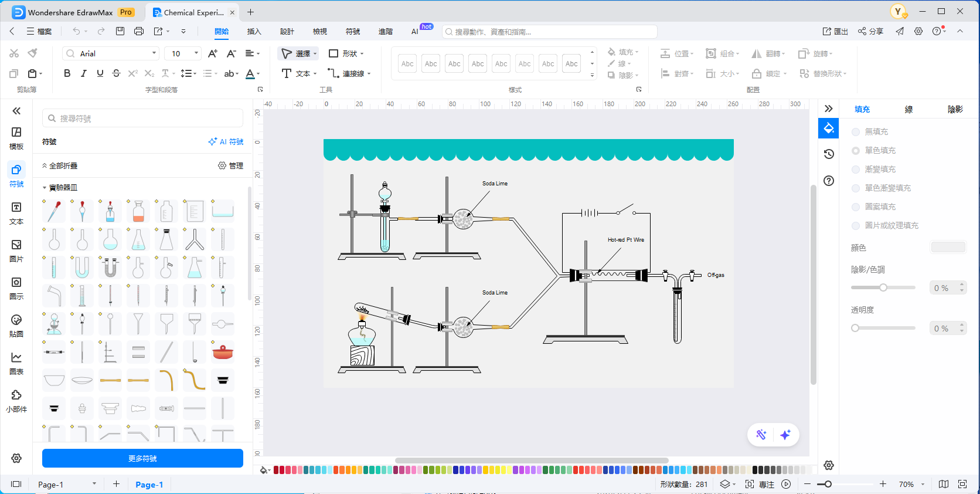Switch to the Insert ribbon tab
The height and width of the screenshot is (494, 980).
point(254,32)
